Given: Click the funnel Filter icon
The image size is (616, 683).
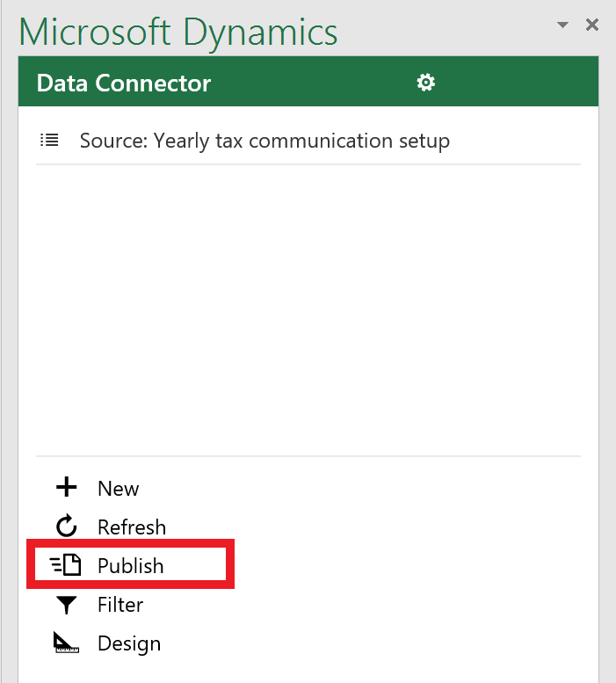Looking at the screenshot, I should 67,605.
